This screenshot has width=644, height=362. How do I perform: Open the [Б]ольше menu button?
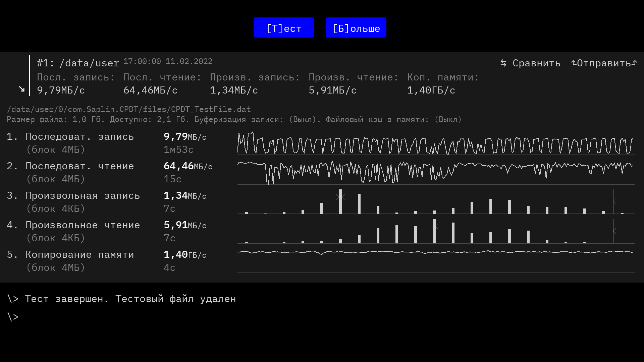click(356, 28)
